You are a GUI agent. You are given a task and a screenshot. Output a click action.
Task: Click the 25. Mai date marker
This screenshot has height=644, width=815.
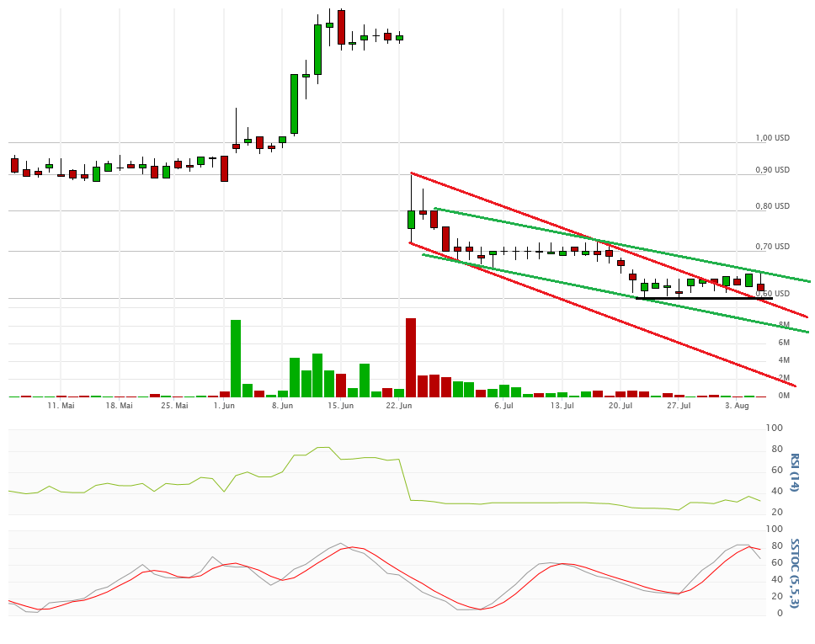point(174,406)
